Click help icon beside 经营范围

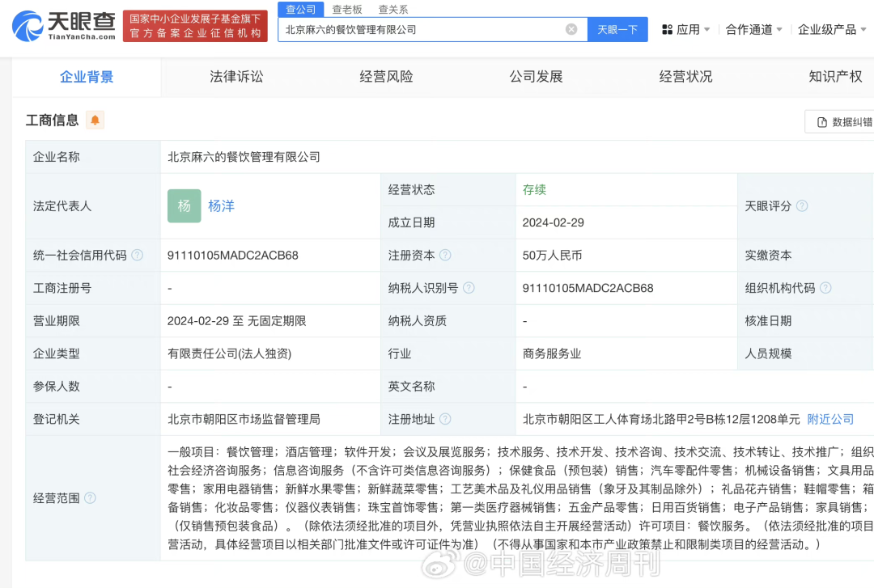click(90, 498)
